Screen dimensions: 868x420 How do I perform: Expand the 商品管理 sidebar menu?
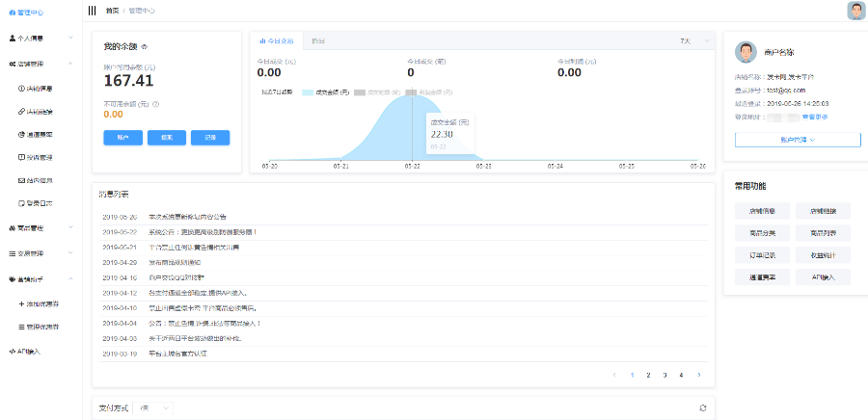(x=41, y=227)
